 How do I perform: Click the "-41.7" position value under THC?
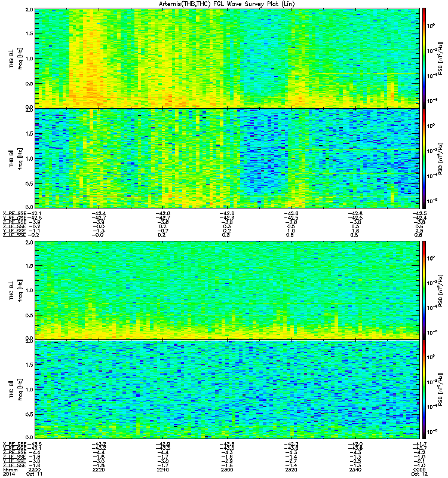tap(419, 444)
